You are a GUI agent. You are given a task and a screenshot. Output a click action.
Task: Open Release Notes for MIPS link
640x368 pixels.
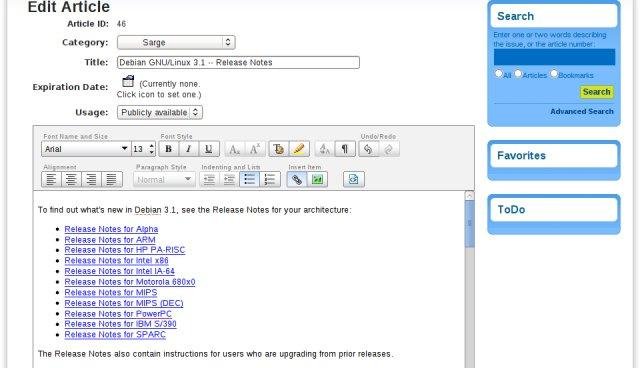pyautogui.click(x=111, y=293)
